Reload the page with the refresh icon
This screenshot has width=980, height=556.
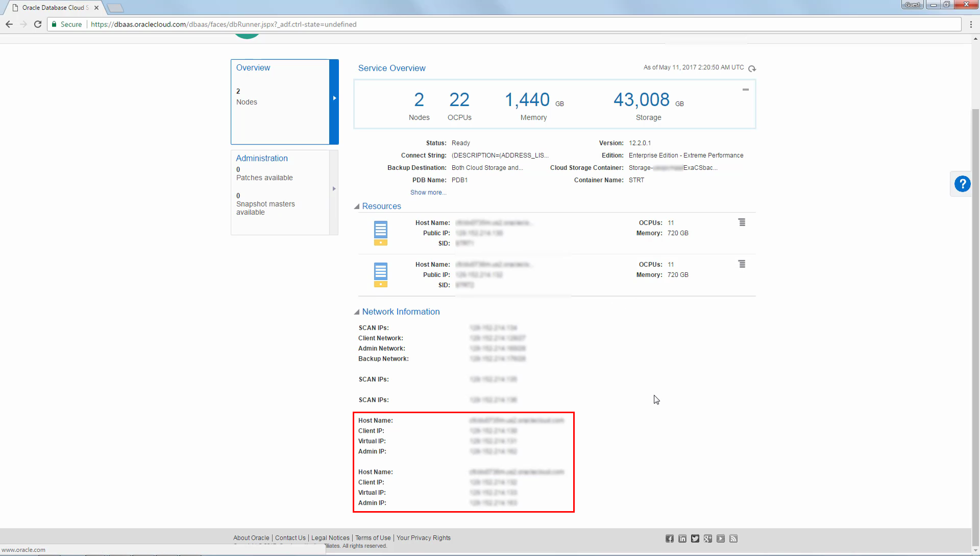tap(38, 24)
